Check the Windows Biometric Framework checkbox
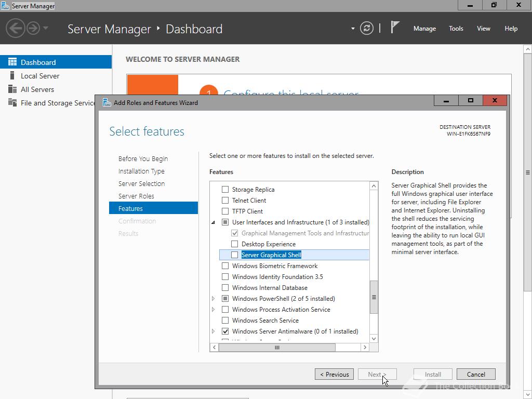This screenshot has width=532, height=399. pos(225,265)
